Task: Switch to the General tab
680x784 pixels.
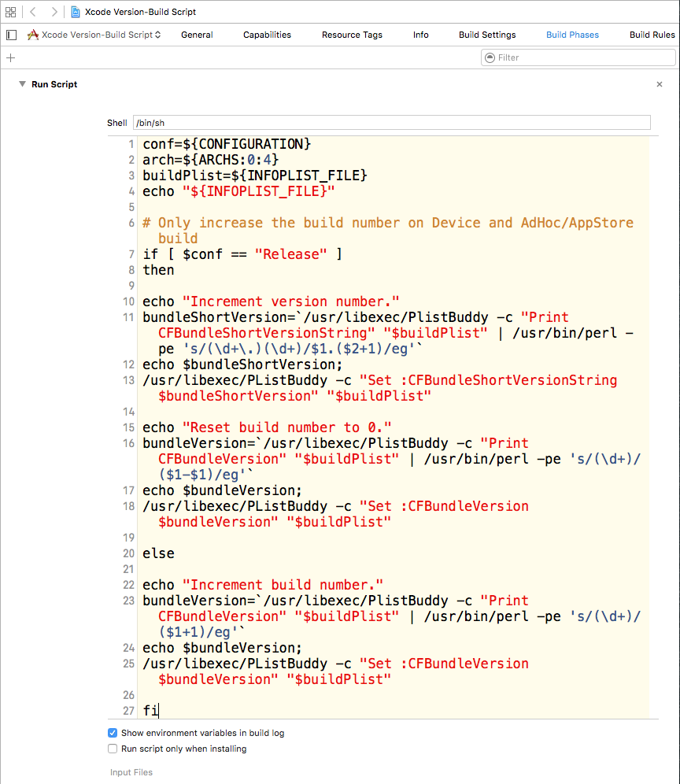Action: (x=197, y=35)
